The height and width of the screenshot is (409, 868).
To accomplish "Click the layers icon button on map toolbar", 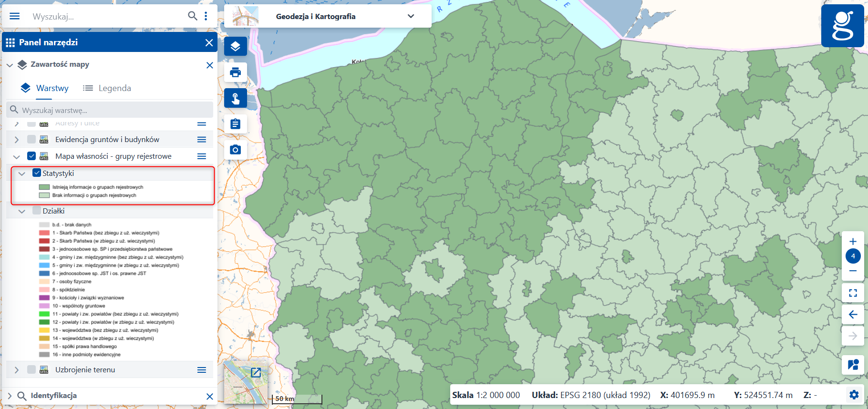I will pos(235,46).
